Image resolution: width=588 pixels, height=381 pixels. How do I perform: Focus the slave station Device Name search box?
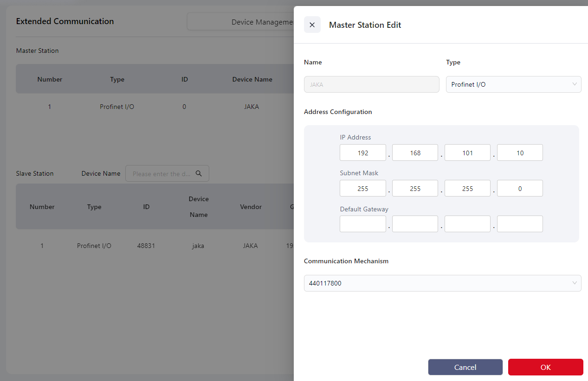(x=162, y=173)
